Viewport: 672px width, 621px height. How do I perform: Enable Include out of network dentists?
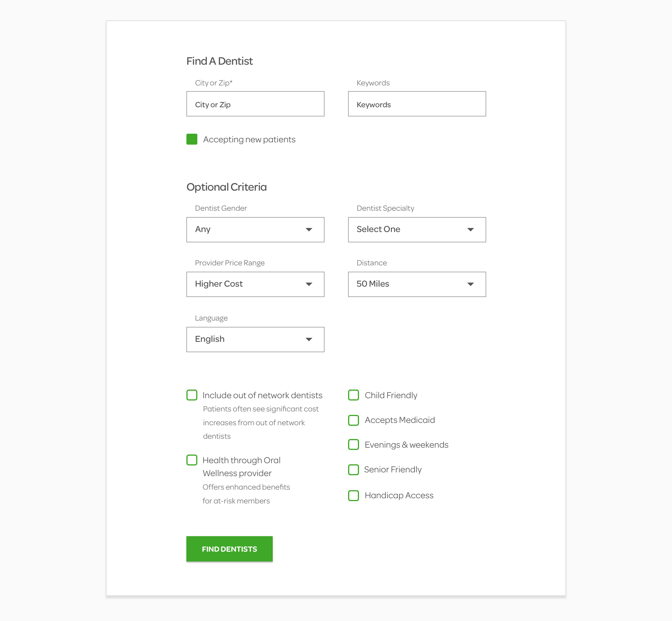[192, 395]
